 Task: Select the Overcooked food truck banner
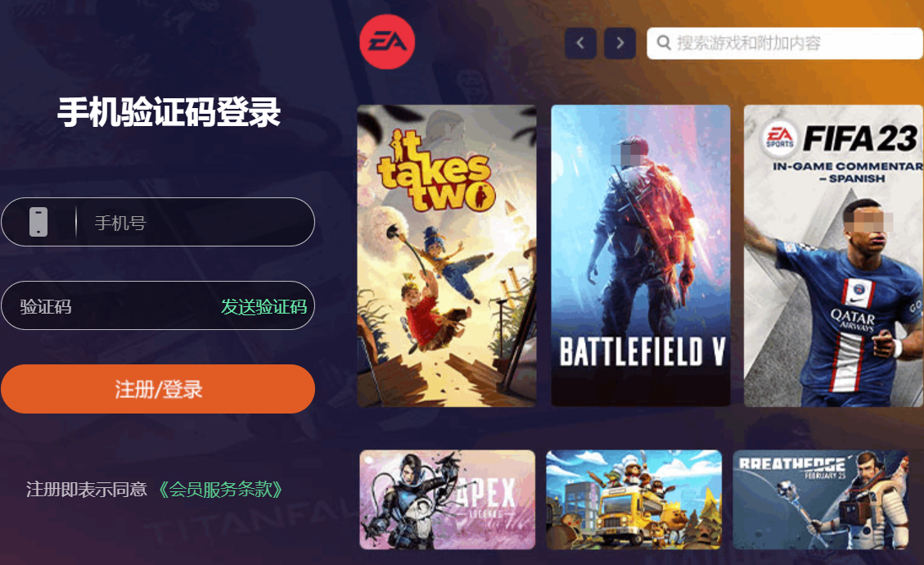click(634, 499)
